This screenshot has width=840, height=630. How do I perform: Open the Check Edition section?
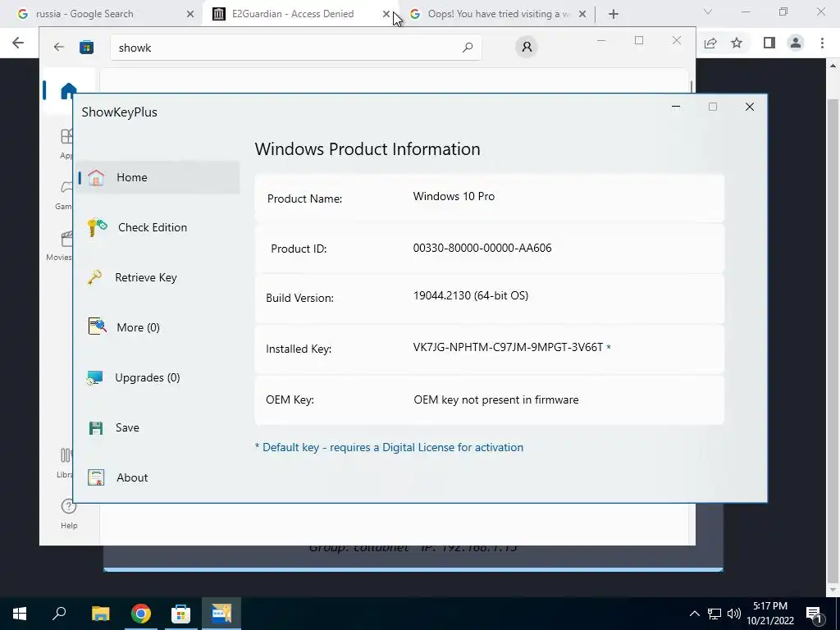coord(152,227)
